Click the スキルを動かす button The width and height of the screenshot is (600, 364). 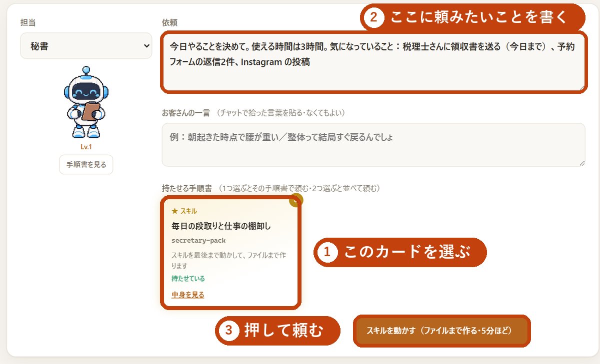point(441,331)
